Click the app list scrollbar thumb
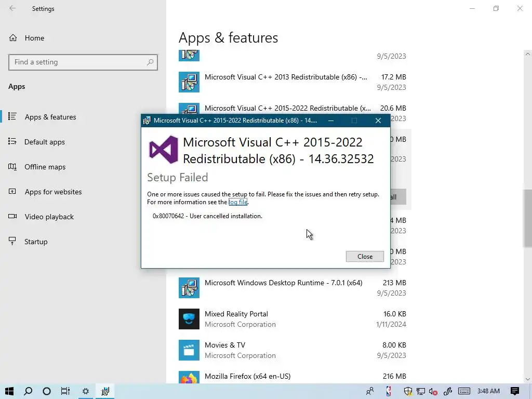 (x=528, y=218)
